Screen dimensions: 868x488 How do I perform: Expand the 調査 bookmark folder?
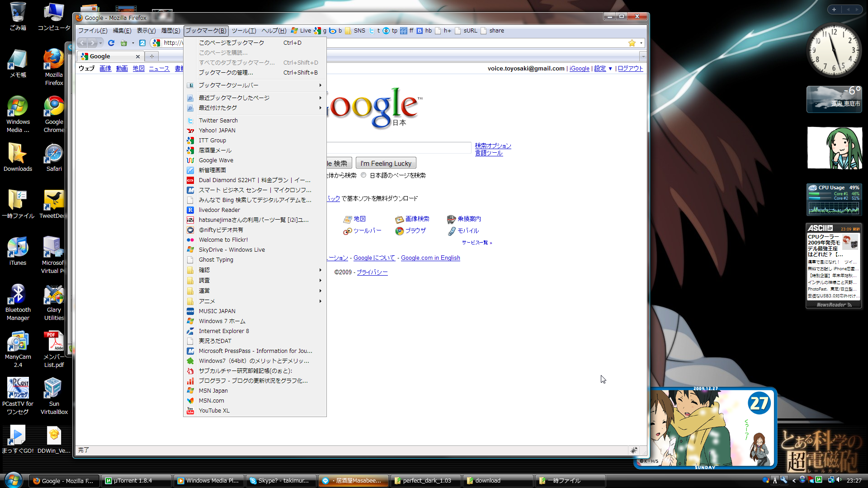point(255,281)
